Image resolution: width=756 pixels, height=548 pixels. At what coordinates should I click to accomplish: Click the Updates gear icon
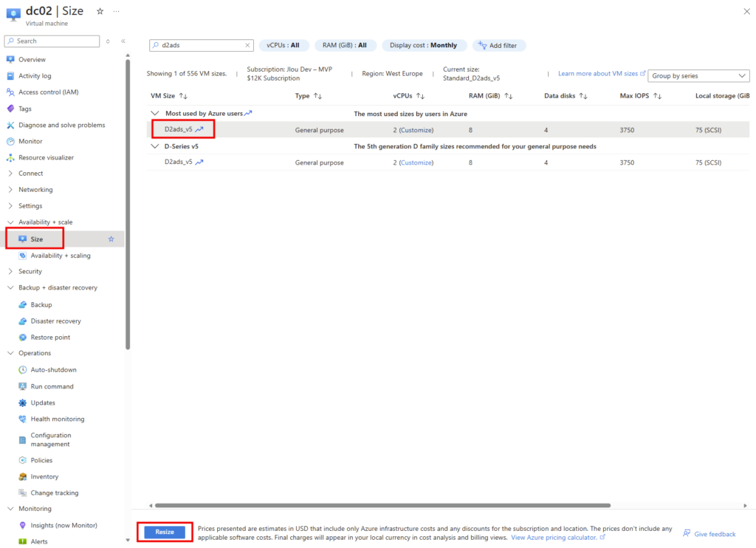(22, 403)
